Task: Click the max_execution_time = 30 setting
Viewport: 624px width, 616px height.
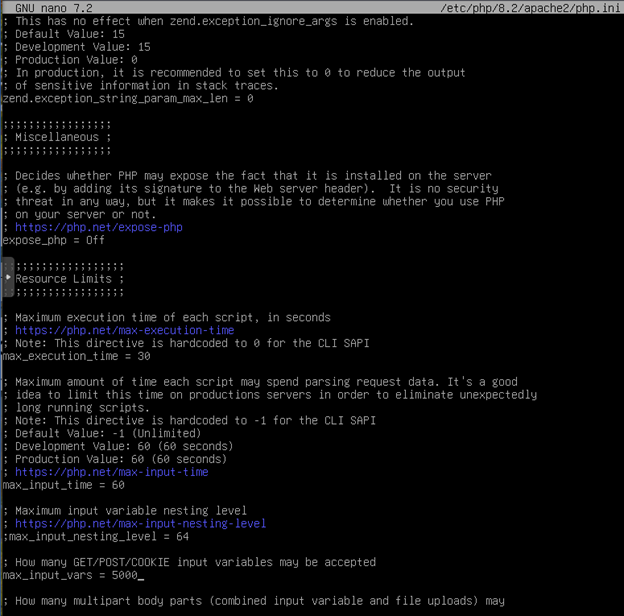Action: click(76, 356)
